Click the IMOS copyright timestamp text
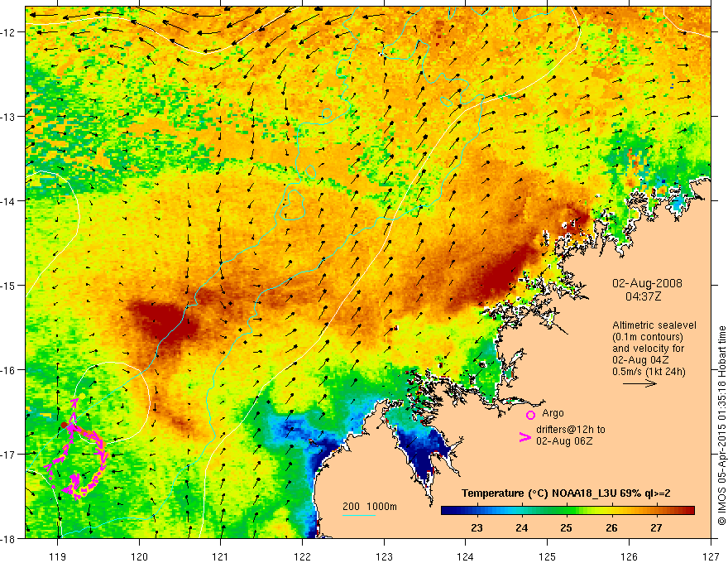This screenshot has height=563, width=728. (721, 425)
